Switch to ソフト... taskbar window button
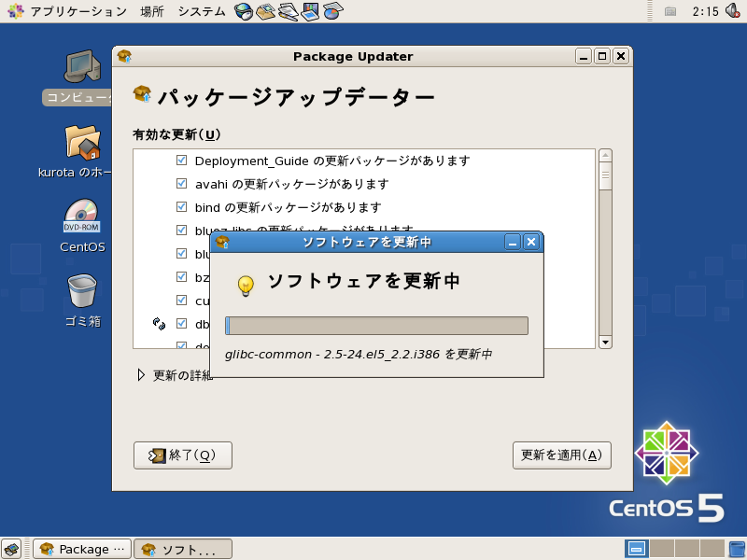Image resolution: width=747 pixels, height=560 pixels. 183,549
